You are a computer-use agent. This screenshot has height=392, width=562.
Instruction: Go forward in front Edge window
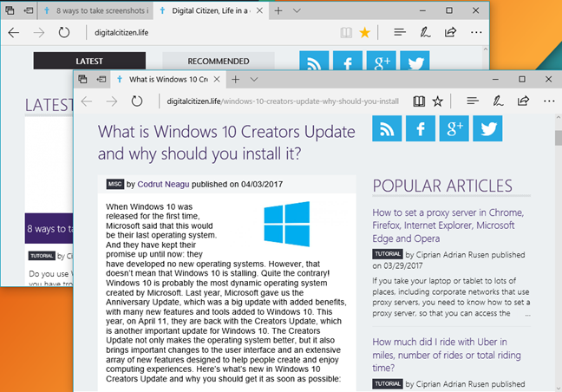point(112,101)
